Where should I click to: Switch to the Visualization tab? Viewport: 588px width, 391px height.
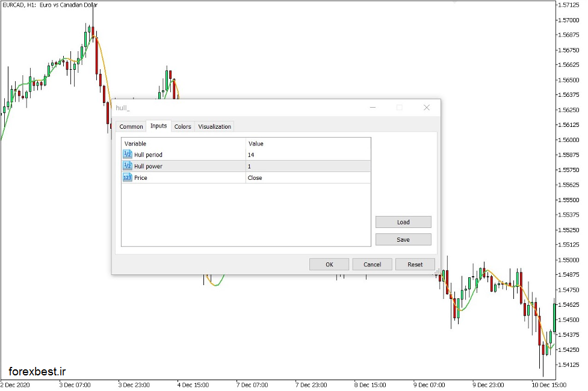[x=214, y=126]
